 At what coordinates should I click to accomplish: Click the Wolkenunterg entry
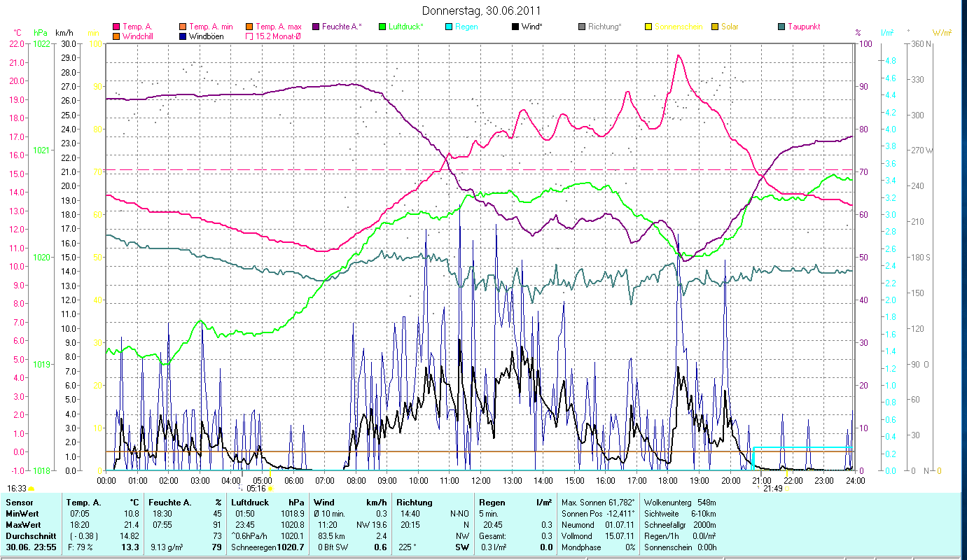679,503
